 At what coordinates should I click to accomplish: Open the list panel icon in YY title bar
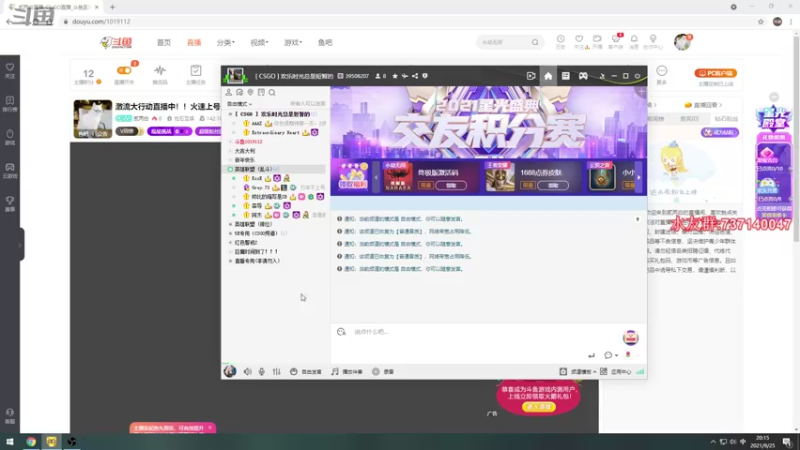(565, 76)
